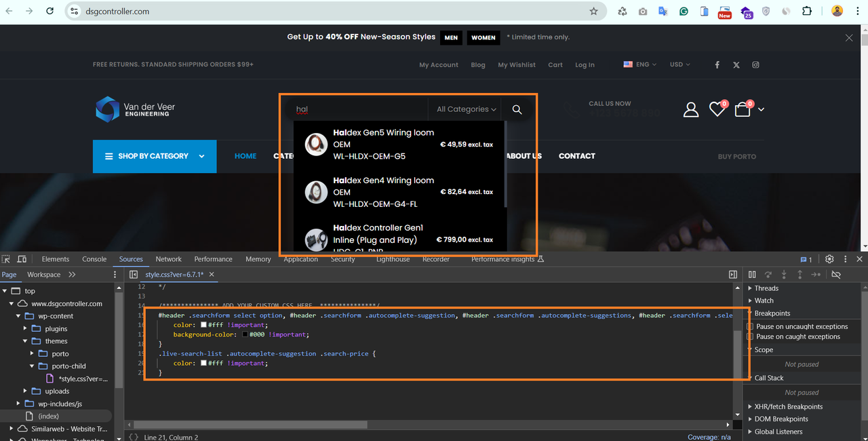Select the Haldex Gen5 Wiring loom suggestion

pyautogui.click(x=400, y=145)
